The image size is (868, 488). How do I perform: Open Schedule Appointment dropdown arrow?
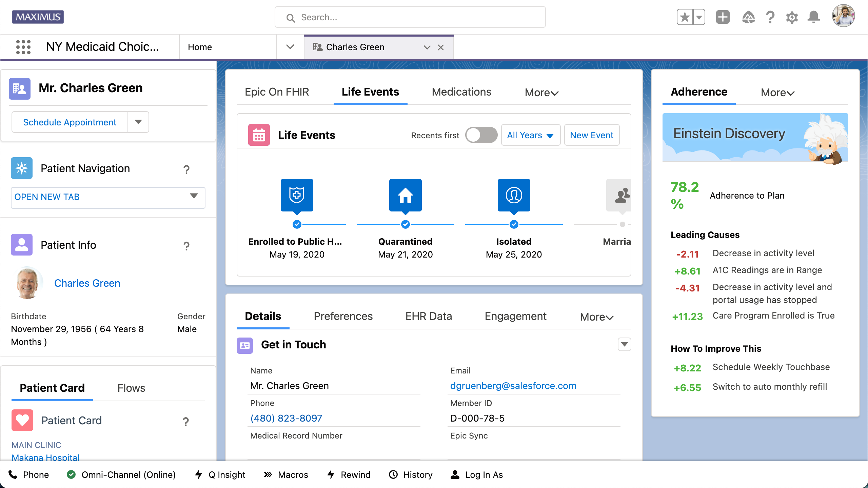(138, 122)
